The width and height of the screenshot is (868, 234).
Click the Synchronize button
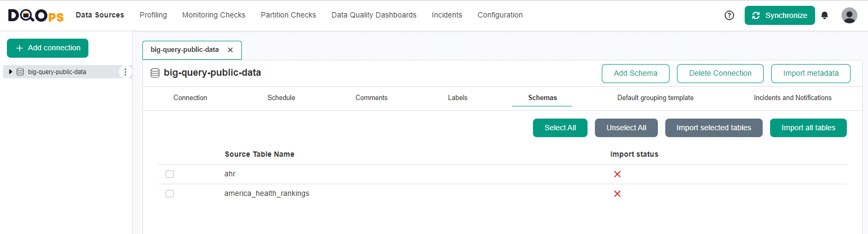pyautogui.click(x=780, y=15)
